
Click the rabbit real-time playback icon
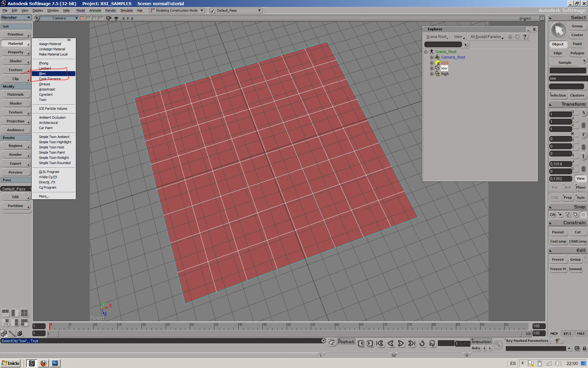(x=332, y=342)
